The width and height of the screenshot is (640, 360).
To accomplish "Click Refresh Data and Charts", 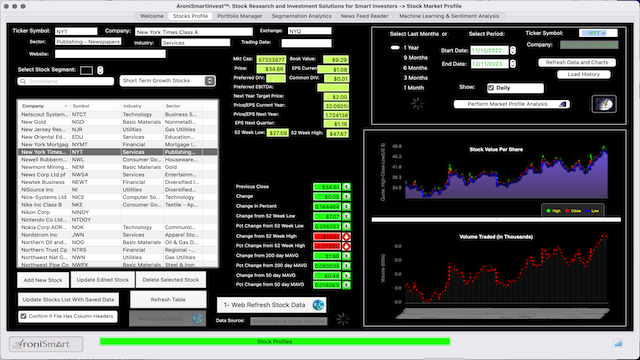I will click(577, 62).
